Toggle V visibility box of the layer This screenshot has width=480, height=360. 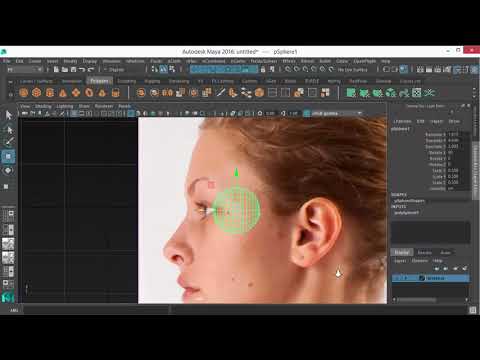(x=396, y=278)
